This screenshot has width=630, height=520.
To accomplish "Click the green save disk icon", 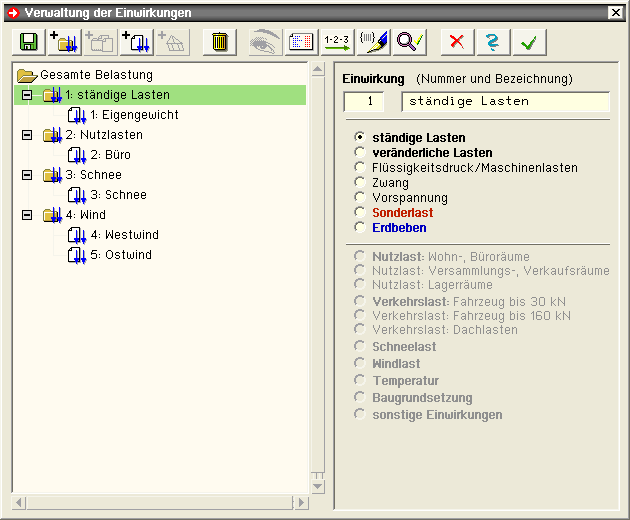I will [x=27, y=42].
